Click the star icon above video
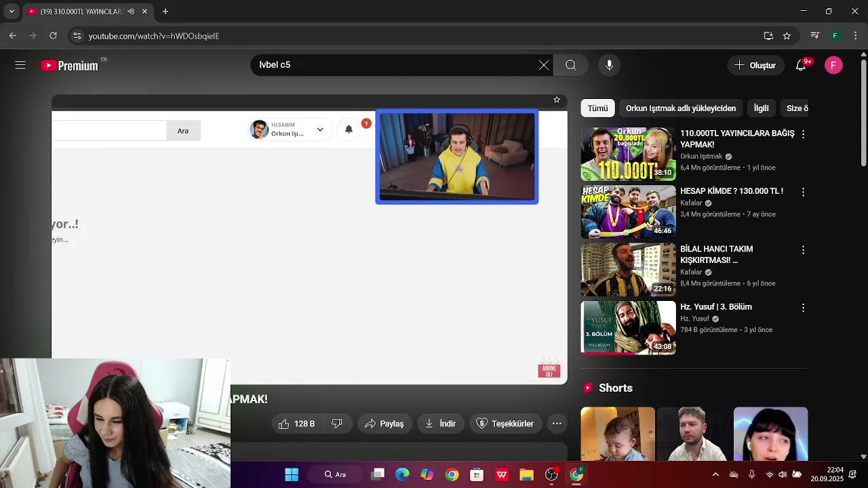 [x=557, y=100]
